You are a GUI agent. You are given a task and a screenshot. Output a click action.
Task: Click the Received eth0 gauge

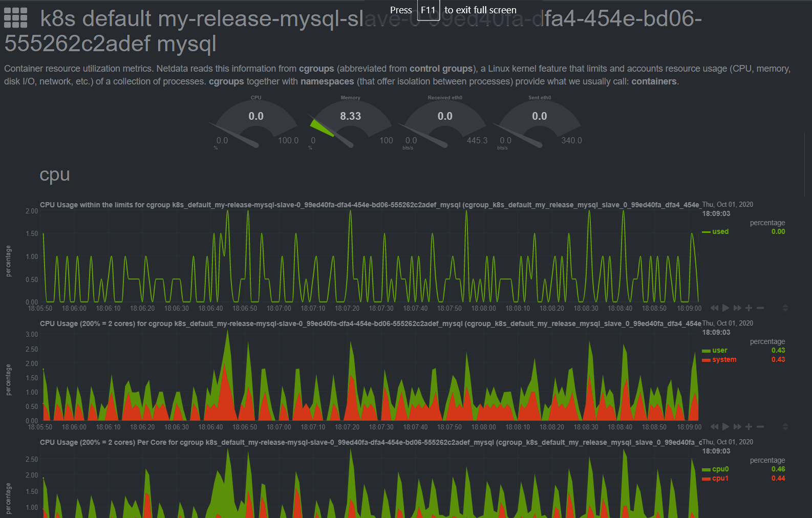pos(445,123)
